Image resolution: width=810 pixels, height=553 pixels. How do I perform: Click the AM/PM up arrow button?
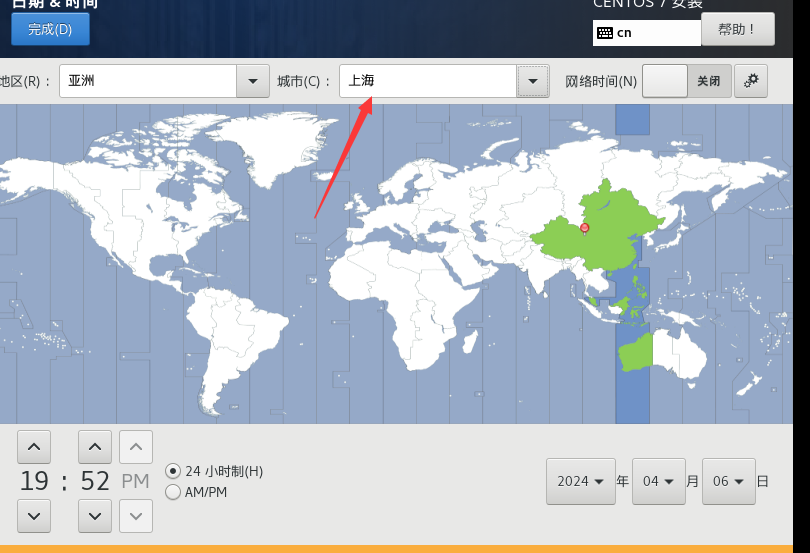pyautogui.click(x=136, y=447)
